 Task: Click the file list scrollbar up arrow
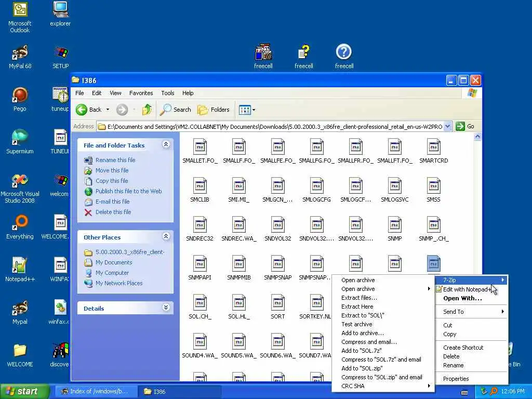(477, 137)
